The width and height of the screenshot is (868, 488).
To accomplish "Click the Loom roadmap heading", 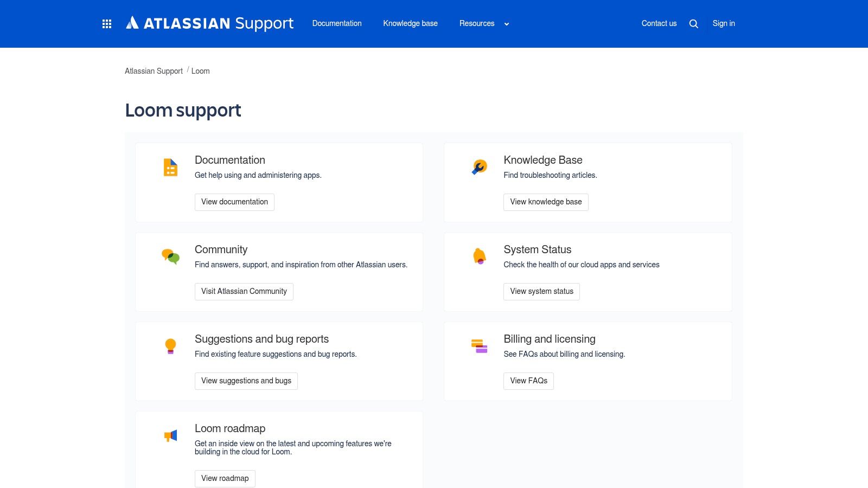I will point(230,428).
